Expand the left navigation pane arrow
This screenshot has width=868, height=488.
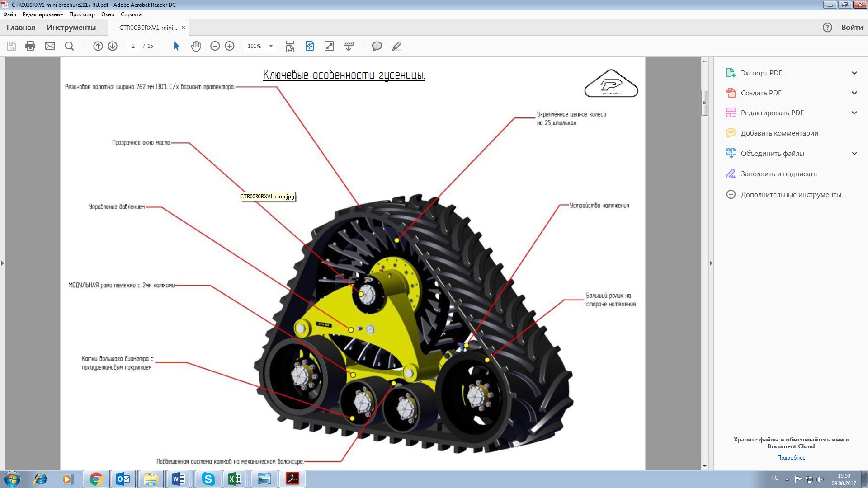pos(2,263)
